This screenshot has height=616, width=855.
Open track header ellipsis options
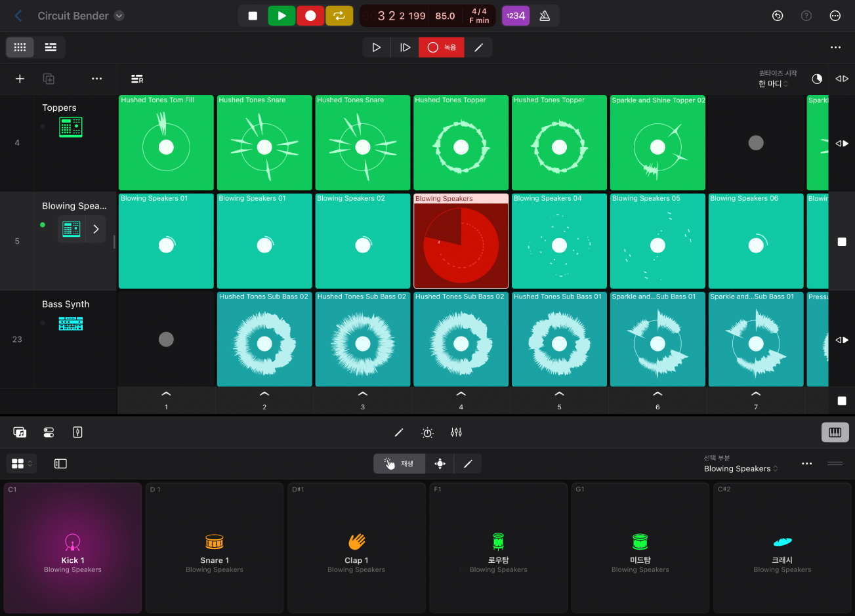coord(97,79)
